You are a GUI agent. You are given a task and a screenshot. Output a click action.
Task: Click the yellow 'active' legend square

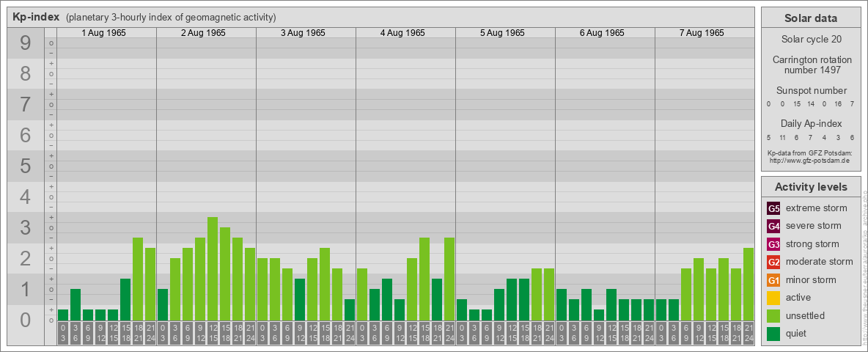(774, 298)
